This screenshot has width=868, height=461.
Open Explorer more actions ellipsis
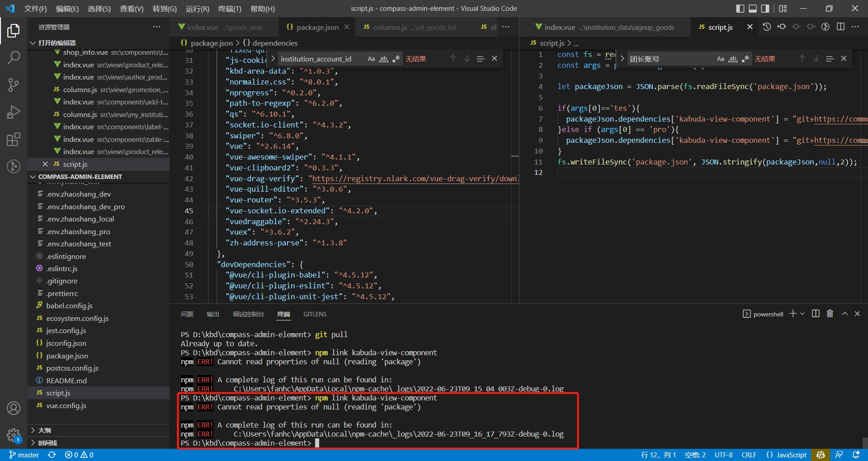(156, 27)
